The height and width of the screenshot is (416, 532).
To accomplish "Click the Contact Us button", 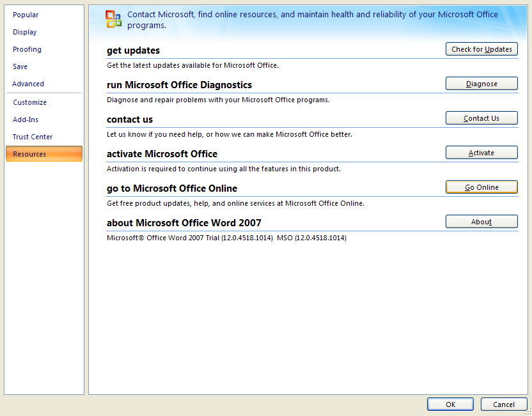I will tap(481, 118).
